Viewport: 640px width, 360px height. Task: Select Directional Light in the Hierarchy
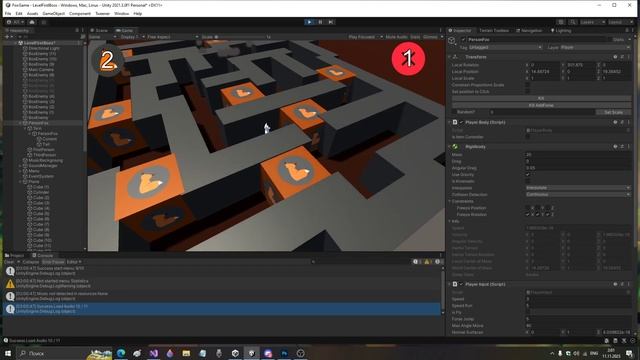tap(44, 48)
